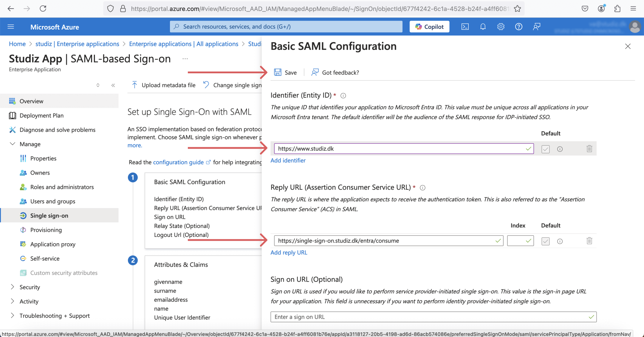Close the Basic SAML Configuration panel
Image resolution: width=644 pixels, height=337 pixels.
pos(628,46)
